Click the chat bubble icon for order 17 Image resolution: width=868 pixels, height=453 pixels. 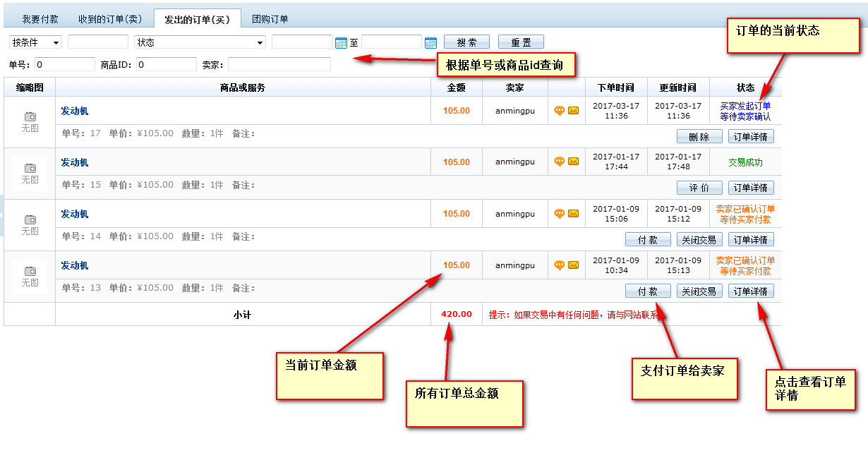(x=560, y=111)
